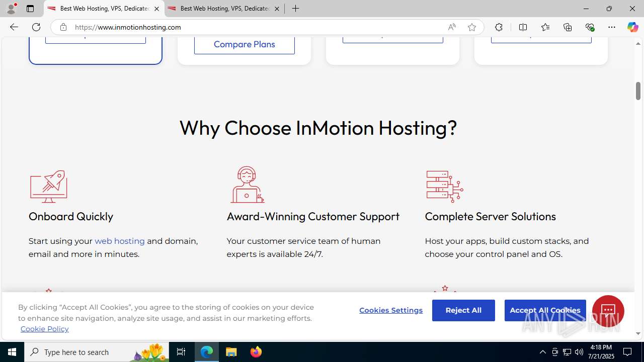644x362 pixels.
Task: Follow the web hosting link
Action: pyautogui.click(x=120, y=241)
